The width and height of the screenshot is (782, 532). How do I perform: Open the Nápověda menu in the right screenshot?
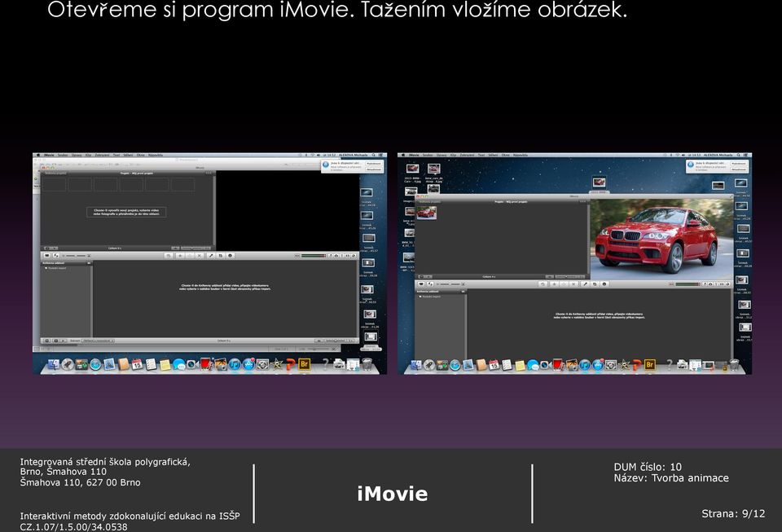click(x=521, y=155)
